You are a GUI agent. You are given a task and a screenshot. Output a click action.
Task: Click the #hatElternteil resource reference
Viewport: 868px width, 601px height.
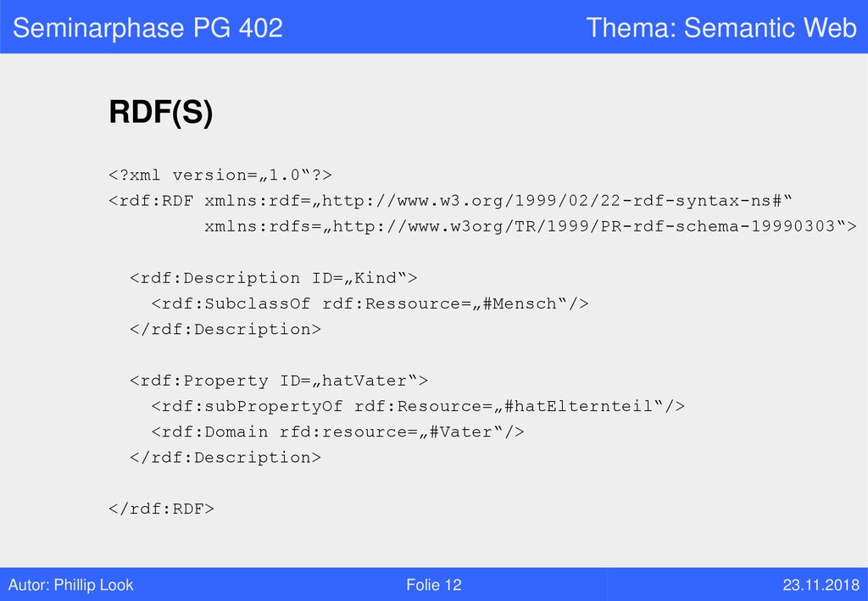point(578,406)
